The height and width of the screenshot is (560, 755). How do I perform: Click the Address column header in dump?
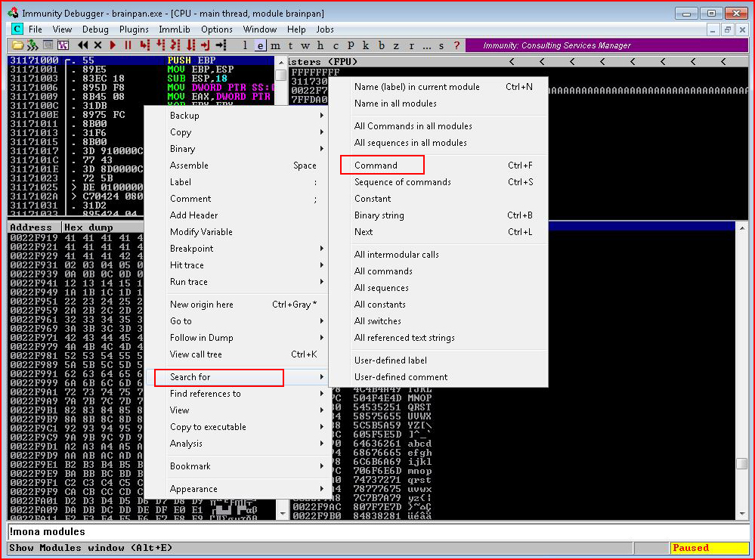[x=34, y=227]
